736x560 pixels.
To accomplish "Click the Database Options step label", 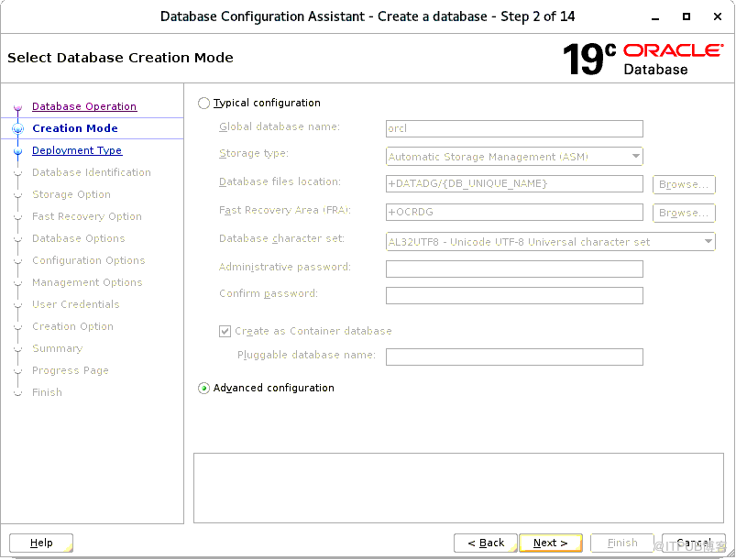I will coord(79,238).
